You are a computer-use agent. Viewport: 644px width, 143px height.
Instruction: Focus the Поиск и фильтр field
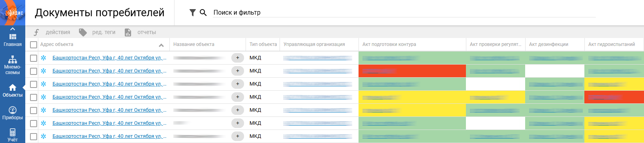(x=404, y=13)
